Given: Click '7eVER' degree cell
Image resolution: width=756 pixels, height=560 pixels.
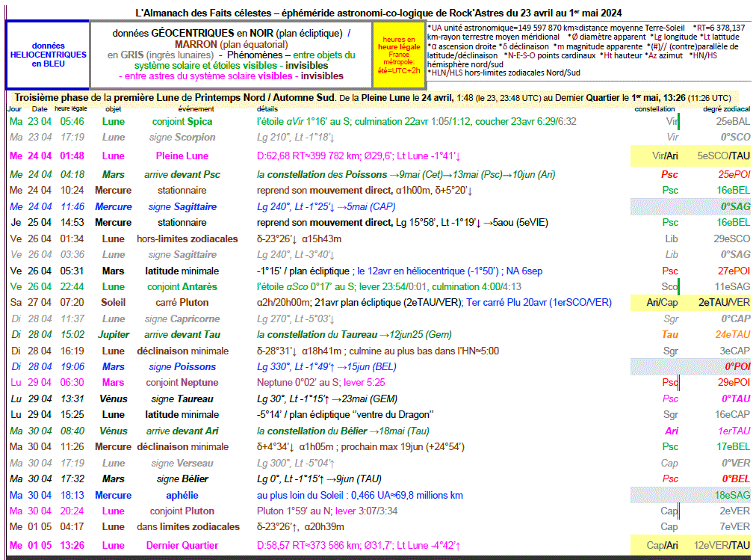Looking at the screenshot, I should click(x=735, y=526).
